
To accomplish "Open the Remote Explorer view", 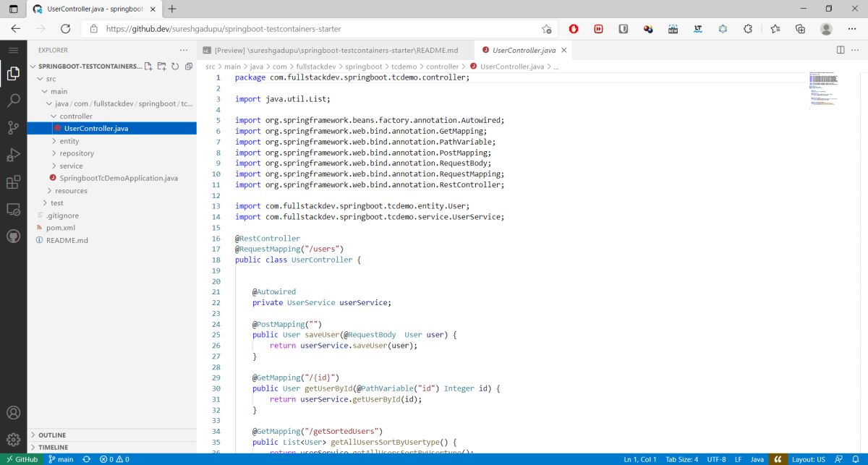I will [x=13, y=209].
